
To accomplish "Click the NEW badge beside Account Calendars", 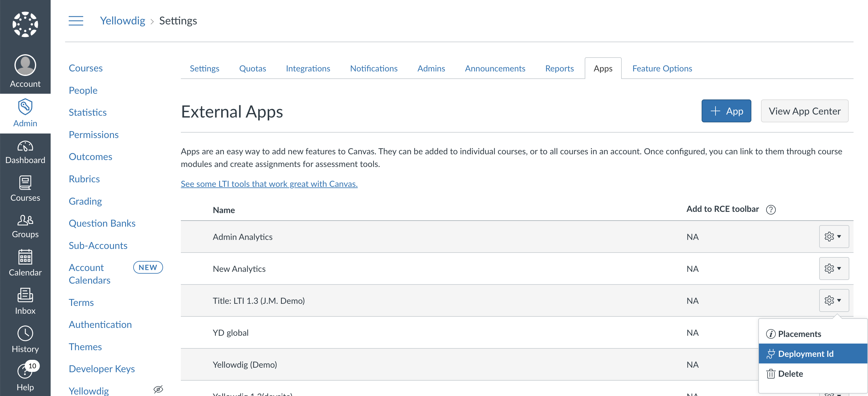I will (x=148, y=267).
